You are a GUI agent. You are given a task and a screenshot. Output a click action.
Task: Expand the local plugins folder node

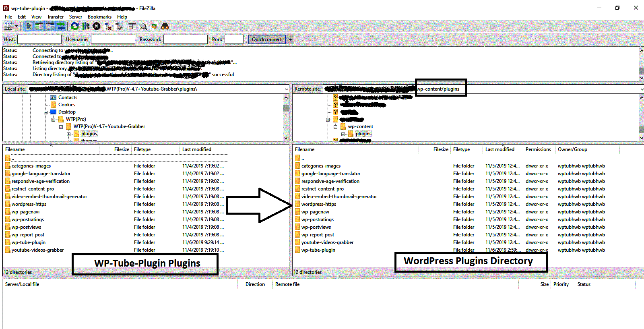point(69,134)
